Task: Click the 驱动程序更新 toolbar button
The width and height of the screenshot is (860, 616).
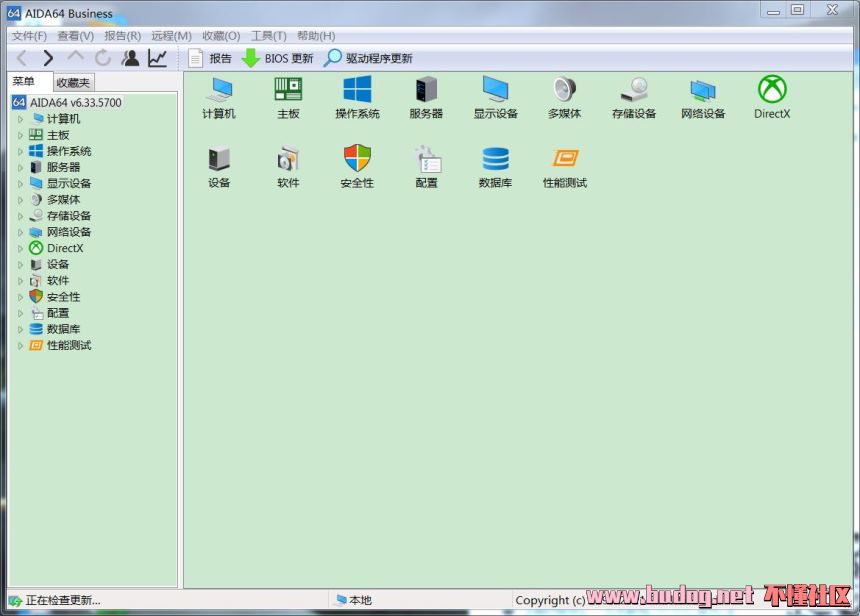Action: (368, 58)
